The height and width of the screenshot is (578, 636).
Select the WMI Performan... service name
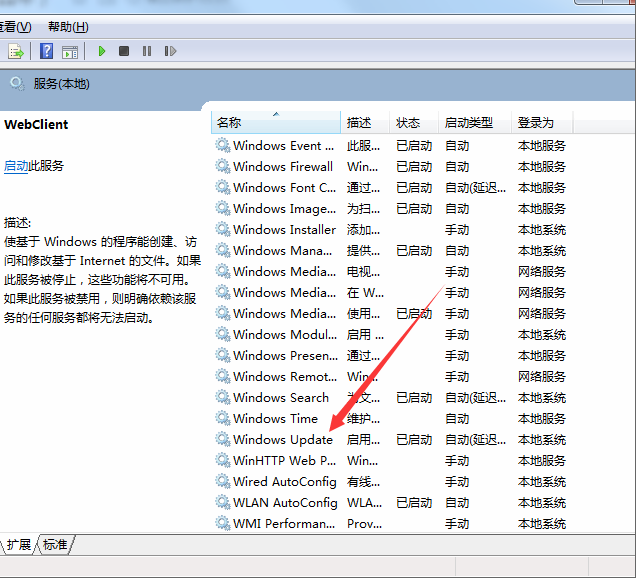coord(284,524)
